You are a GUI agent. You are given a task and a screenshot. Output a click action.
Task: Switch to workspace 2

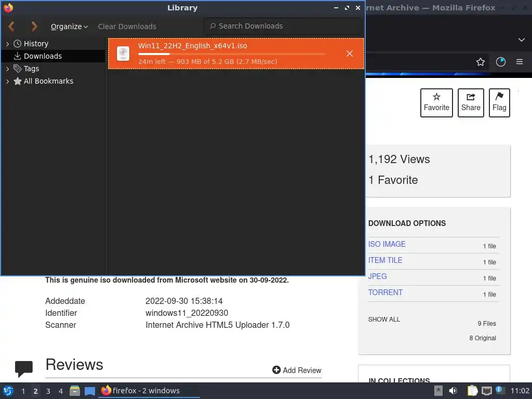(x=36, y=391)
